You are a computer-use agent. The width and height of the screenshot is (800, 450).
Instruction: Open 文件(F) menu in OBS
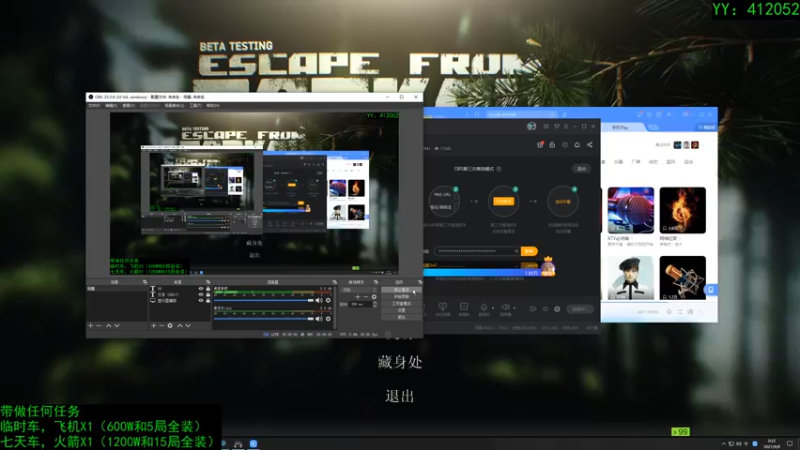pos(94,106)
